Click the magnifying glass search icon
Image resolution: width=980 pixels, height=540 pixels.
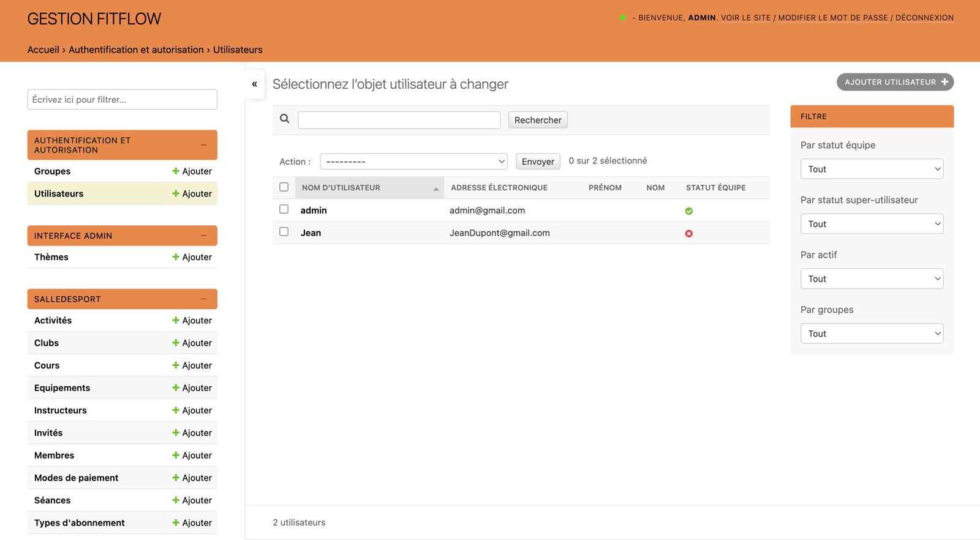[x=285, y=119]
